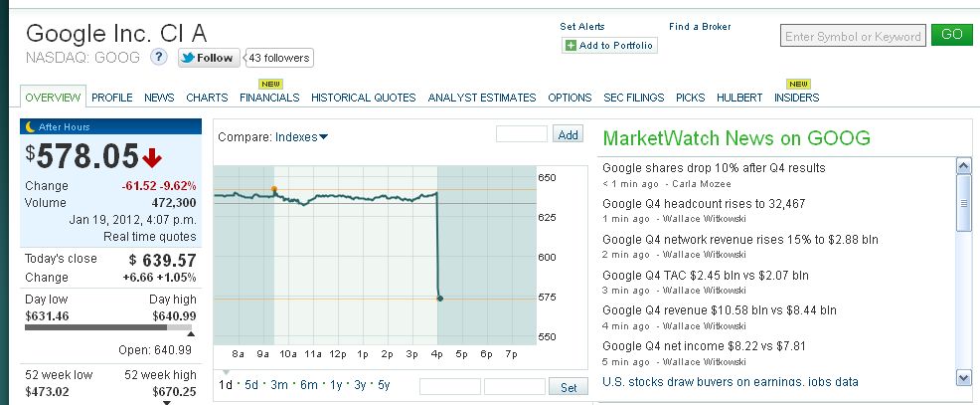The height and width of the screenshot is (405, 980).
Task: Expand the Compare Indexes dropdown
Action: (302, 136)
